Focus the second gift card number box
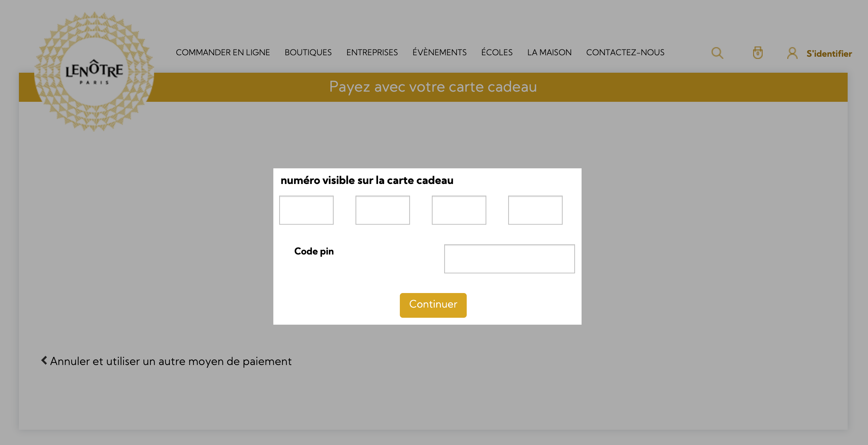This screenshot has width=868, height=445. tap(383, 210)
